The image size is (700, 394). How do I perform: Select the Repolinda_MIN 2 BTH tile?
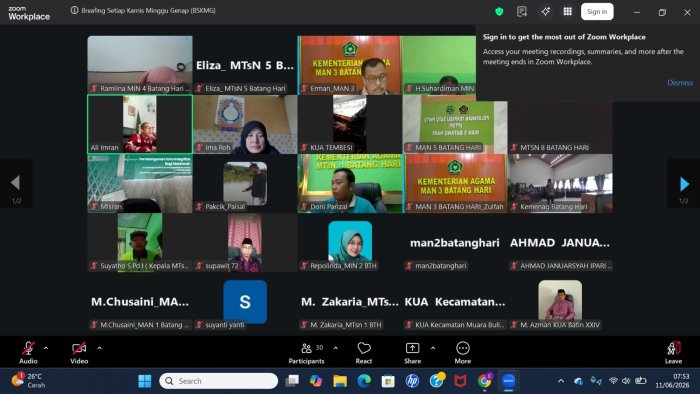click(x=350, y=242)
